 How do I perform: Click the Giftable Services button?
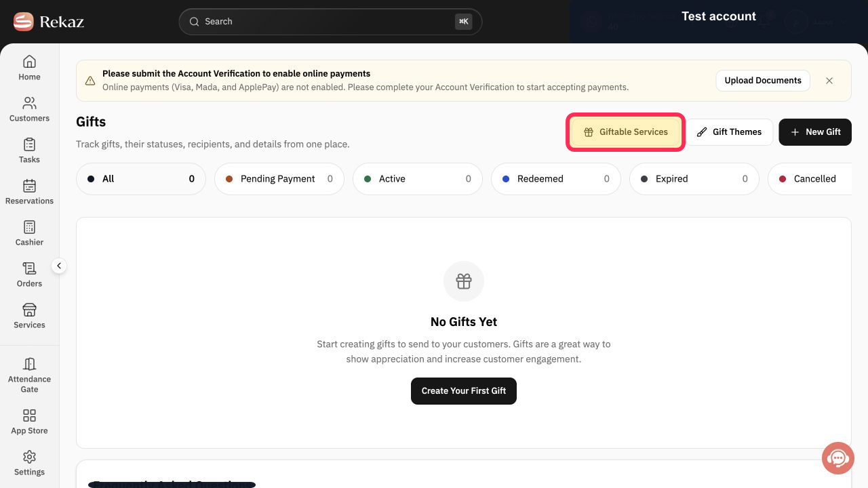[625, 132]
